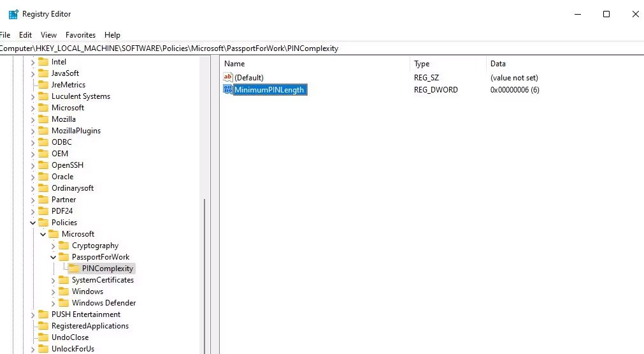Screen dimensions: 644x354
Task: Collapse the PassportForWork tree node
Action: tap(54, 257)
